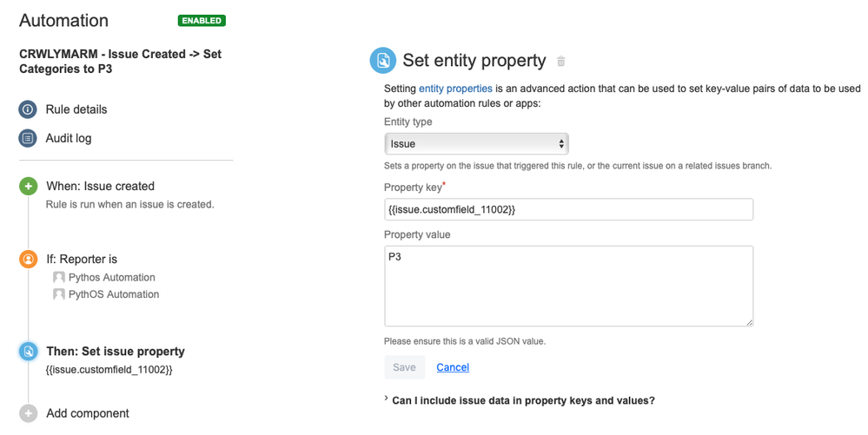Select the green Issue created trigger icon
This screenshot has width=868, height=435.
(28, 186)
